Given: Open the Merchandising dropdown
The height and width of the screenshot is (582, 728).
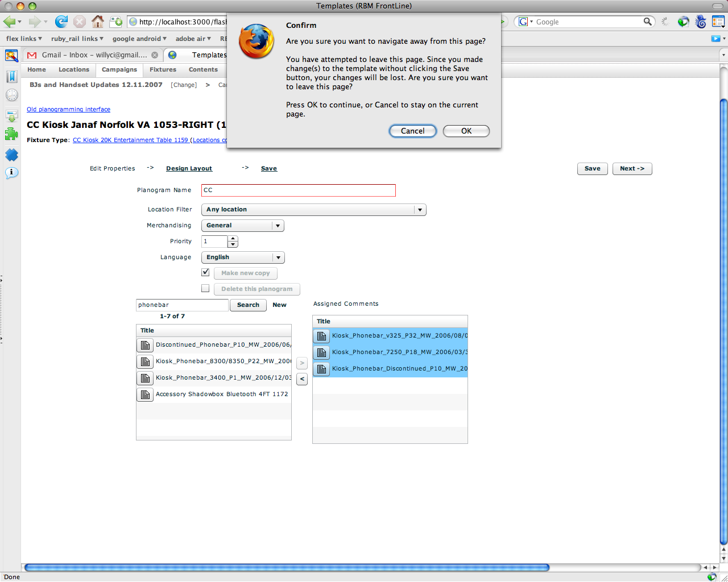Looking at the screenshot, I should click(278, 225).
